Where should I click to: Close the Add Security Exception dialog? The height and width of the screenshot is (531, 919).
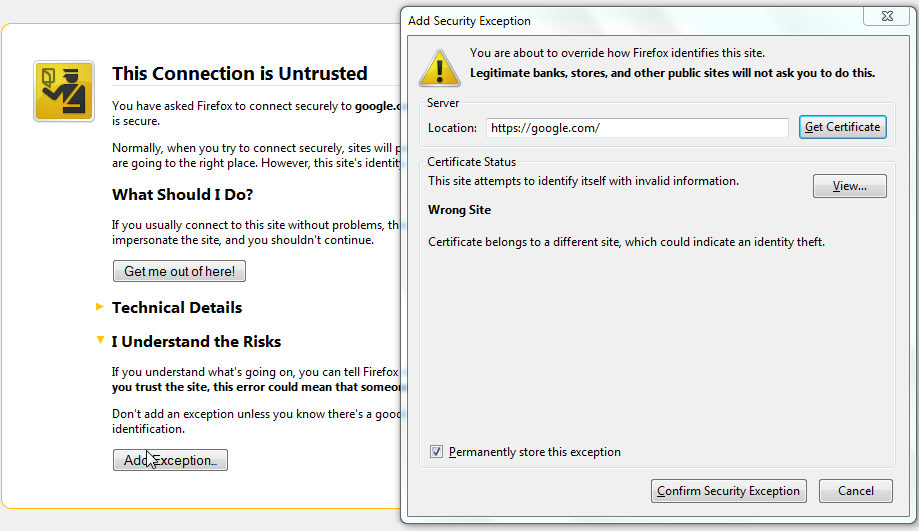879,17
